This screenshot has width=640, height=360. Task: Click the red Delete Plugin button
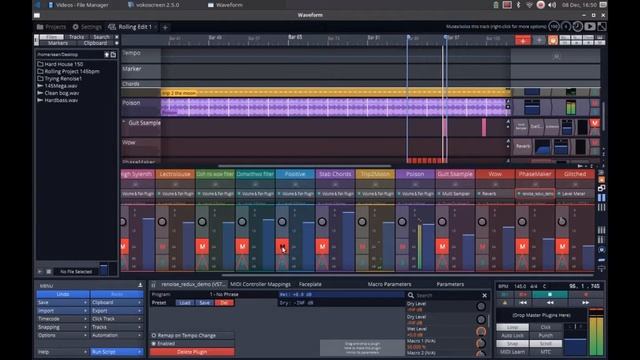coord(192,351)
